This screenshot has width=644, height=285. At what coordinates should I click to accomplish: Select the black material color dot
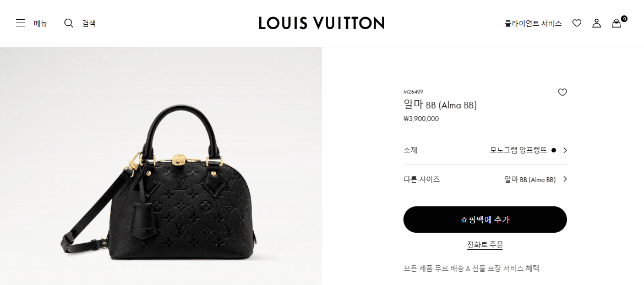tap(553, 150)
